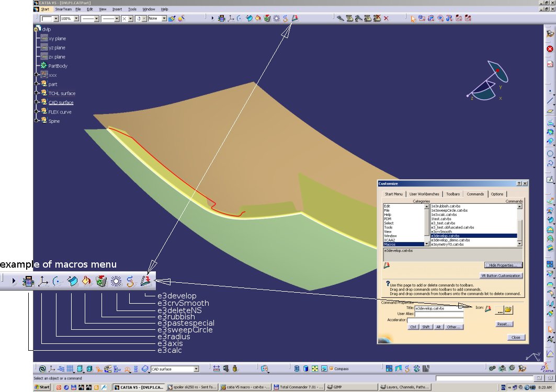The width and height of the screenshot is (556, 392).
Task: Expand the TCHL surface tree node
Action: tap(37, 94)
